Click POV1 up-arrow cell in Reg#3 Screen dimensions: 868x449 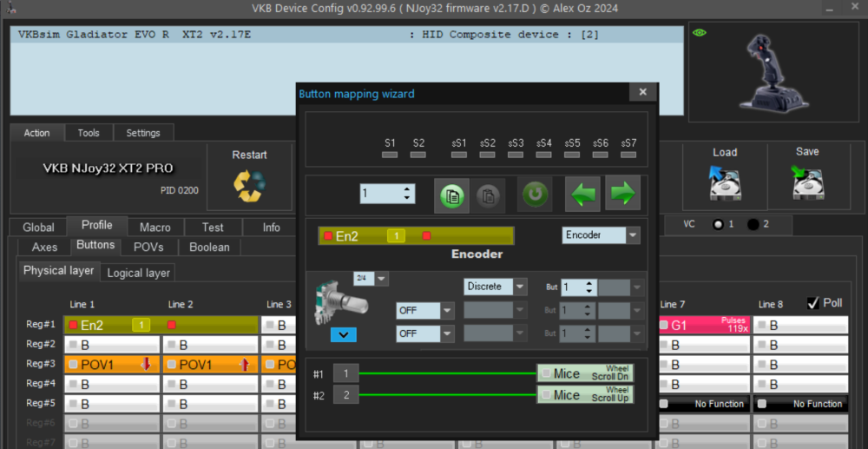pos(211,364)
